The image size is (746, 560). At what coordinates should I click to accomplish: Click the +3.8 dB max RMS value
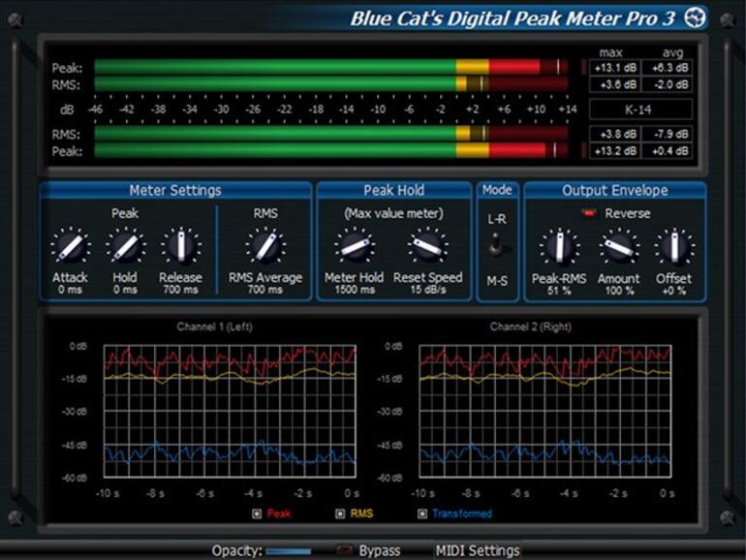coord(615,134)
